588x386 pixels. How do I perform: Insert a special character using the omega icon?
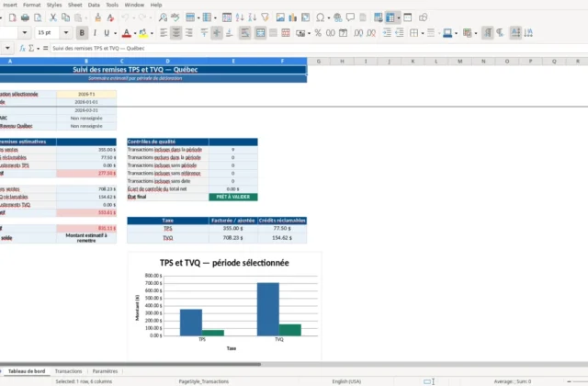tap(321, 17)
